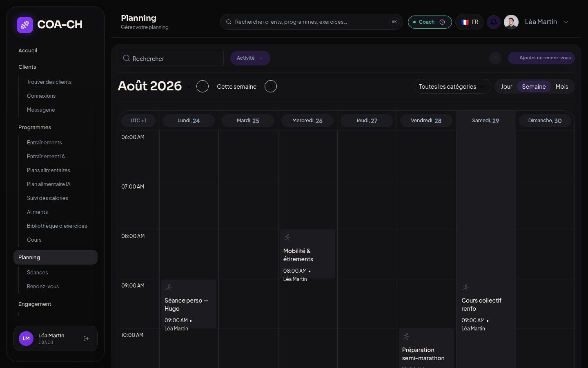Open Entraînement IA in sidebar
The height and width of the screenshot is (368, 588).
click(x=46, y=157)
